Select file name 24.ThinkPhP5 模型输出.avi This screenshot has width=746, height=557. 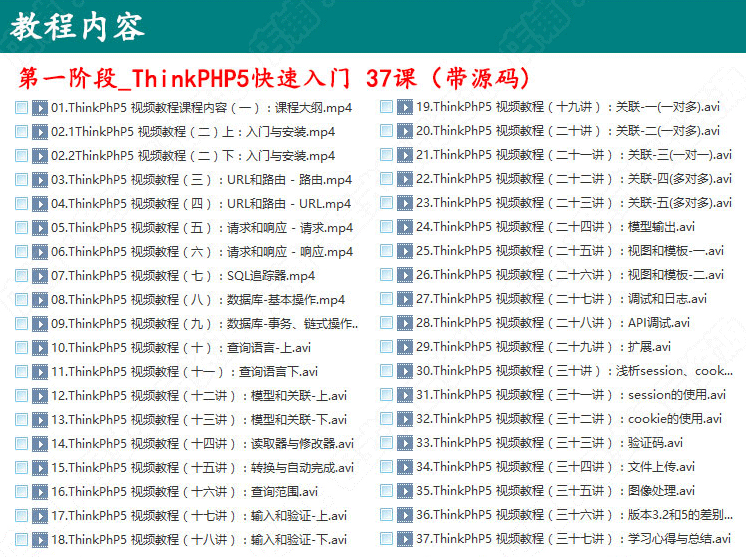click(x=555, y=227)
